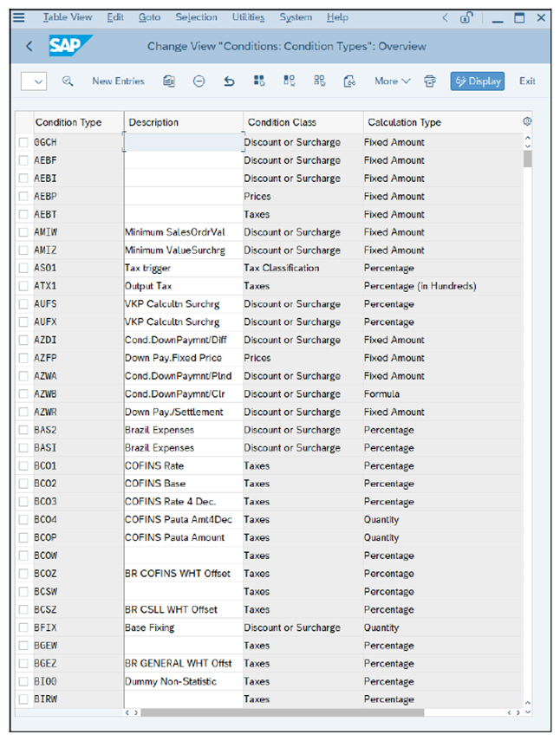560x741 pixels.
Task: Click the Description field of row AEBF
Action: (x=184, y=160)
